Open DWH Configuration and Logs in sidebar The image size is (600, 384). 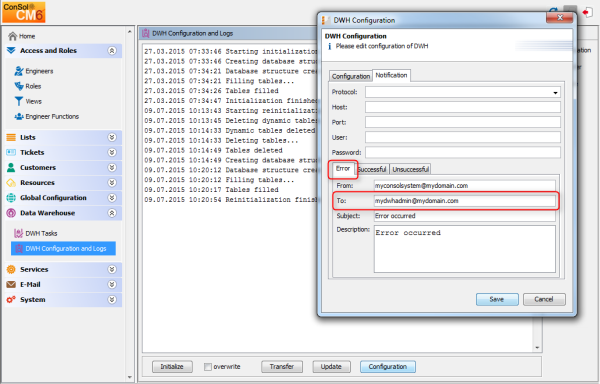tap(64, 248)
